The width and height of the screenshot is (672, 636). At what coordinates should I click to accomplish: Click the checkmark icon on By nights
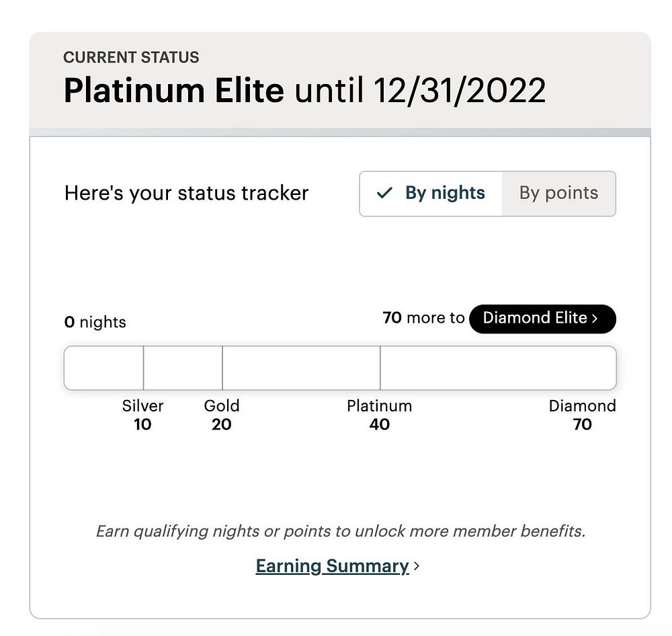coord(384,194)
